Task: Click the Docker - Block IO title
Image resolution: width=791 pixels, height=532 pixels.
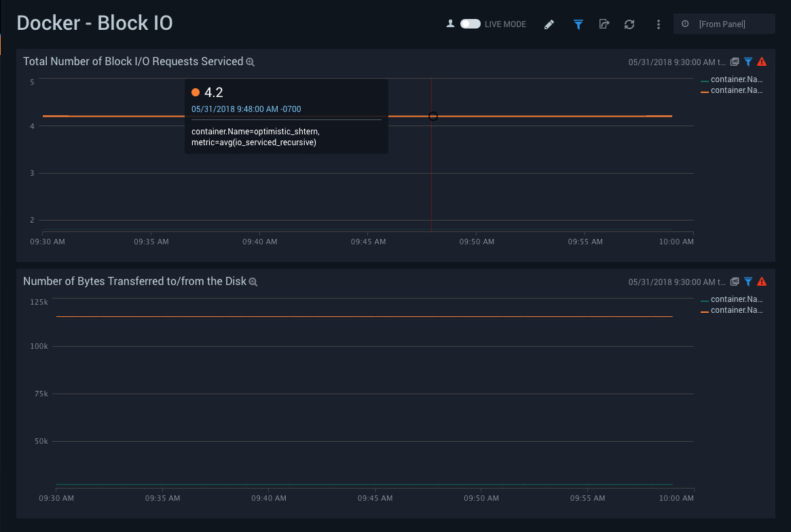Action: pyautogui.click(x=95, y=22)
